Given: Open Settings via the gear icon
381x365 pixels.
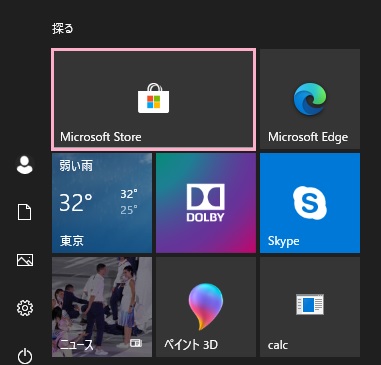Looking at the screenshot, I should pyautogui.click(x=25, y=308).
